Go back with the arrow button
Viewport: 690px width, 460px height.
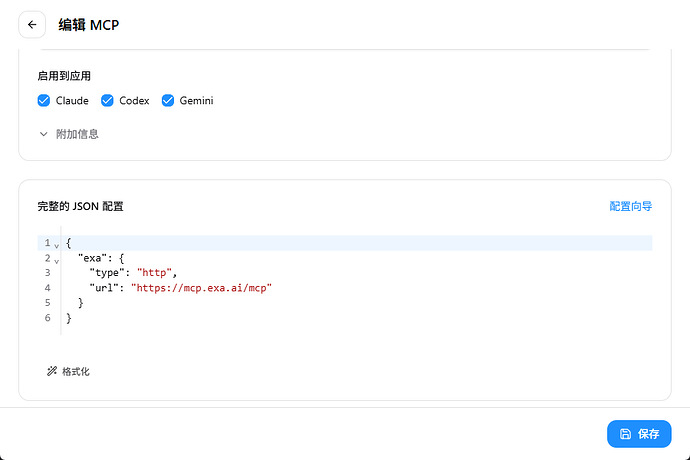click(x=32, y=25)
